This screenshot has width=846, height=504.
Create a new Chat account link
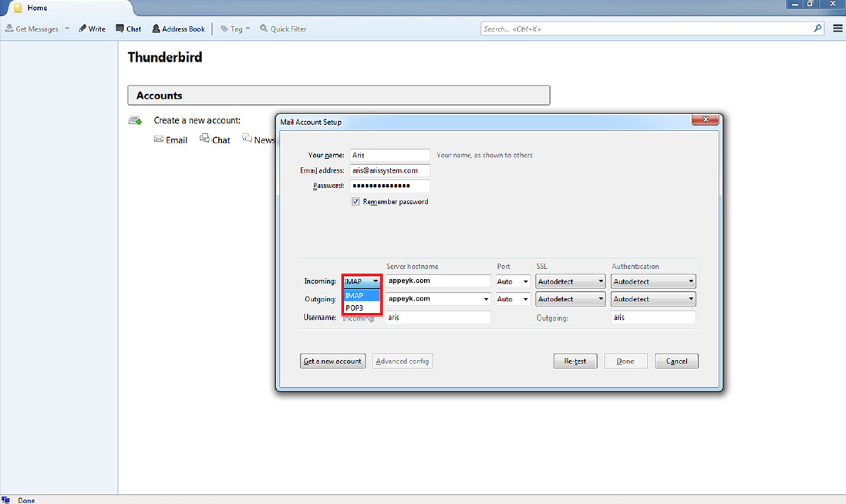[x=214, y=139]
